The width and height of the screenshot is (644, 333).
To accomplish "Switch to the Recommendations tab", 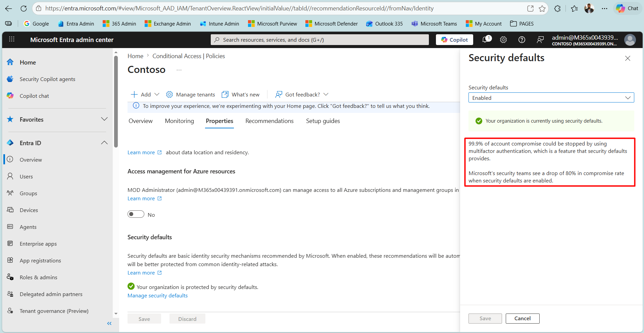I will point(269,121).
